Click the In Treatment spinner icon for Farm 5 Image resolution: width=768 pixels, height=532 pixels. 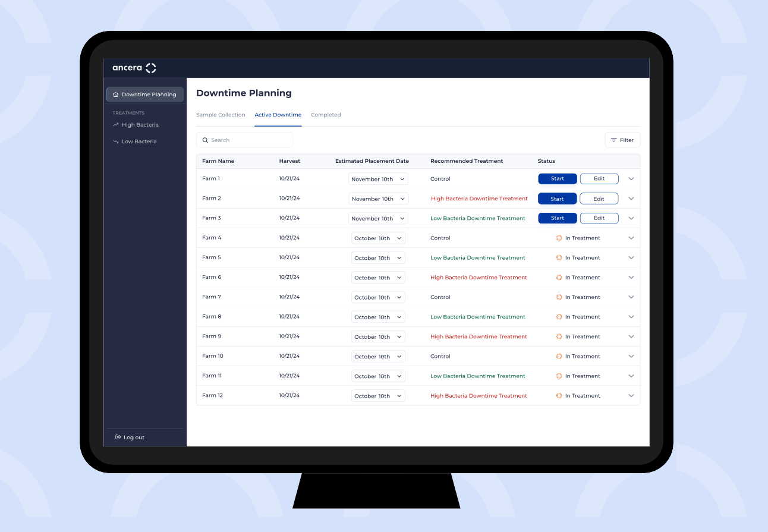(559, 257)
